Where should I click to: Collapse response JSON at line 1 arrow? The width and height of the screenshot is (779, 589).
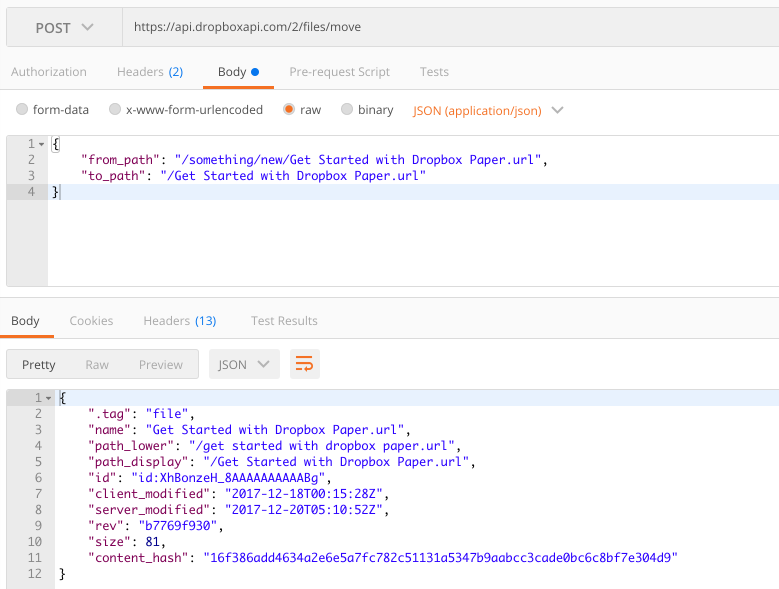point(48,398)
